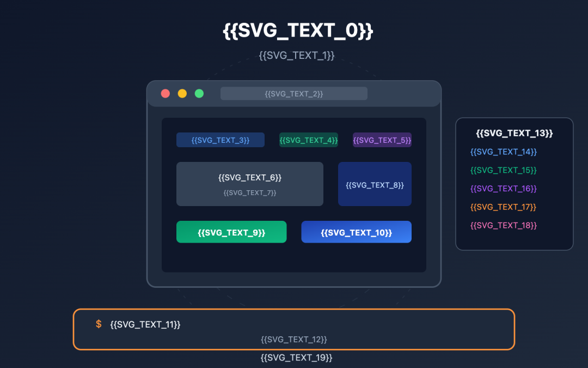This screenshot has height=368, width=588.
Task: Click inside the browser address bar
Action: [294, 93]
